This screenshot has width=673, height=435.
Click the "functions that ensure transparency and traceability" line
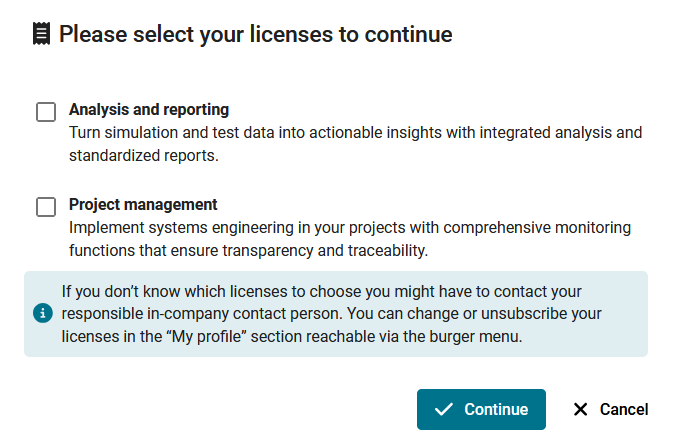coord(255,250)
